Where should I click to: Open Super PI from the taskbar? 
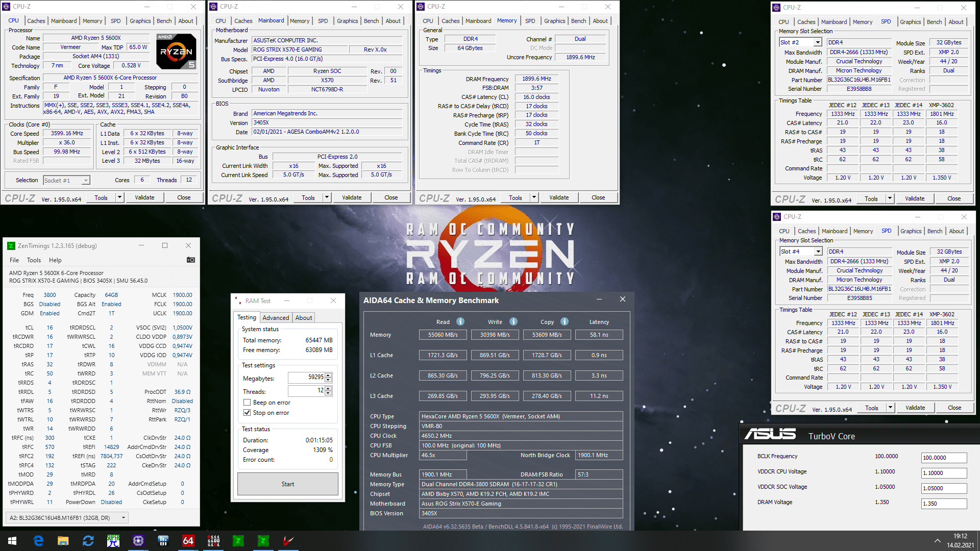pyautogui.click(x=113, y=541)
